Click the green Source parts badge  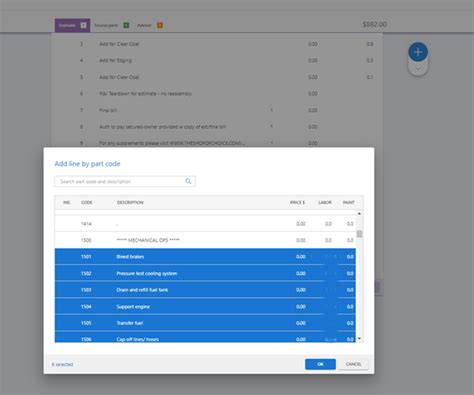point(126,25)
